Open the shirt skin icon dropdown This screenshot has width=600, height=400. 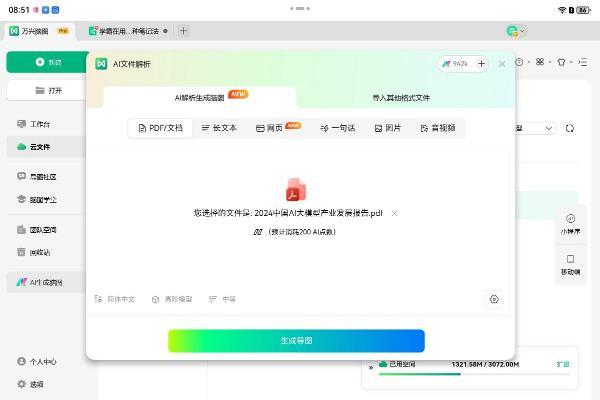[x=564, y=62]
